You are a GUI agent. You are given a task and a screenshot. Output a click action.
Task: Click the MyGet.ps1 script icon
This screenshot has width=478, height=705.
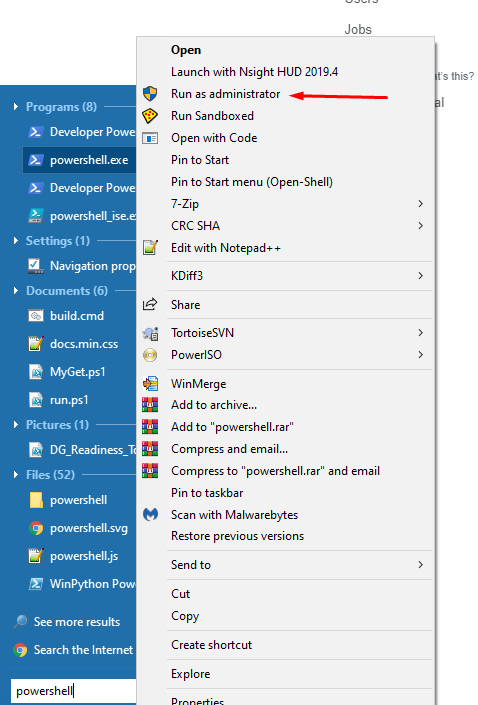click(x=36, y=372)
